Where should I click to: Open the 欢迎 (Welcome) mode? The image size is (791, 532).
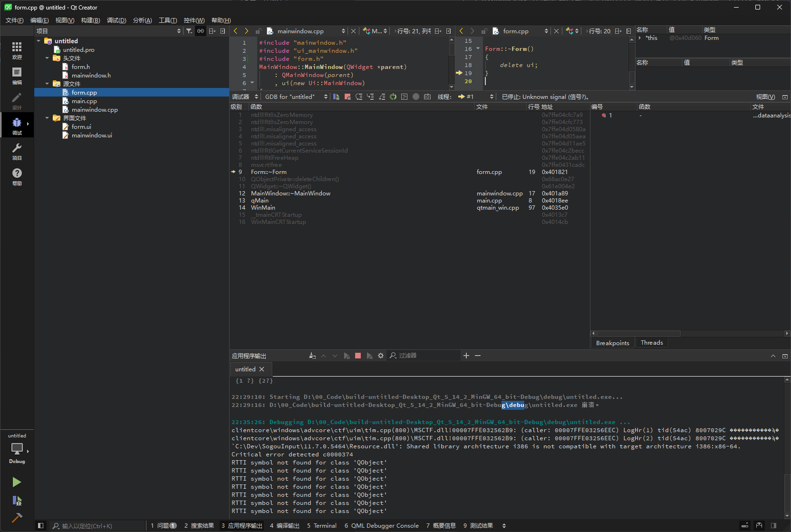17,50
